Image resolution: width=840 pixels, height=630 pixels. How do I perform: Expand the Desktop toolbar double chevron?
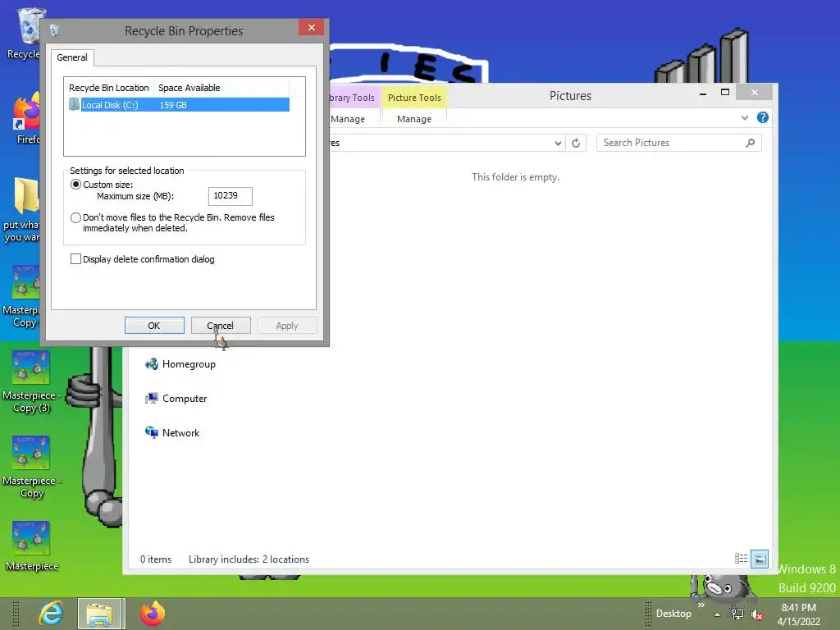coord(701,605)
